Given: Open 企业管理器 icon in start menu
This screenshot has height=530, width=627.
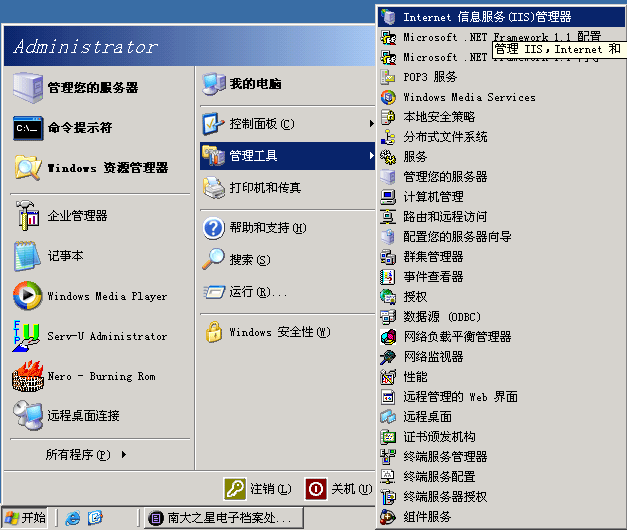Looking at the screenshot, I should (27, 216).
